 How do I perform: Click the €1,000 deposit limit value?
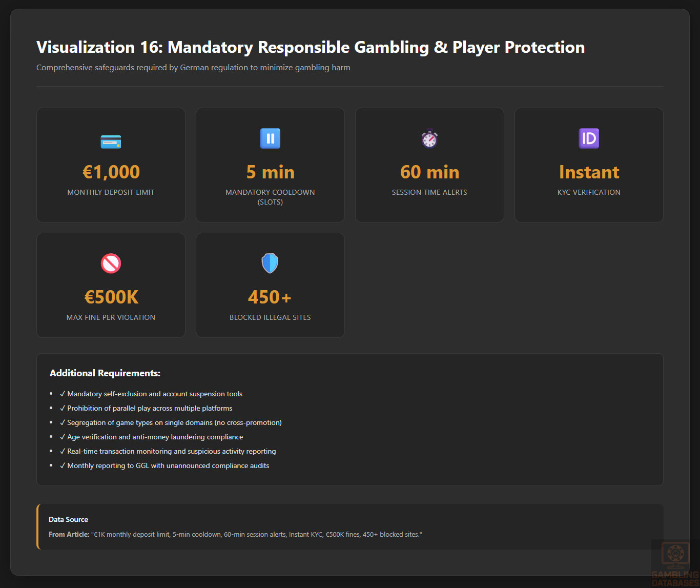coord(111,172)
